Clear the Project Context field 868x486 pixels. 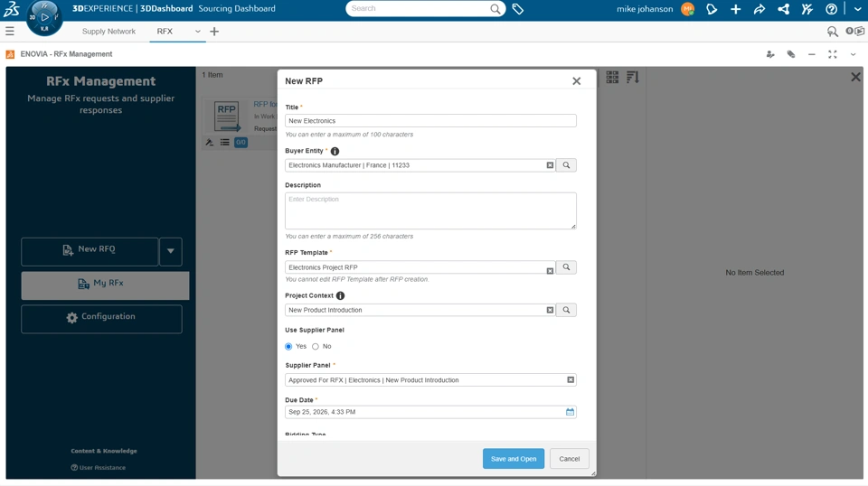550,310
